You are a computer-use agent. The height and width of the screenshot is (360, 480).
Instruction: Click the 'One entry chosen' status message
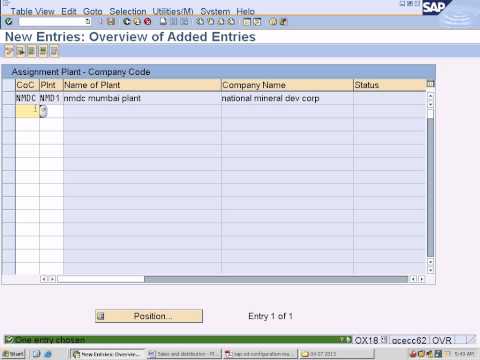(50, 340)
